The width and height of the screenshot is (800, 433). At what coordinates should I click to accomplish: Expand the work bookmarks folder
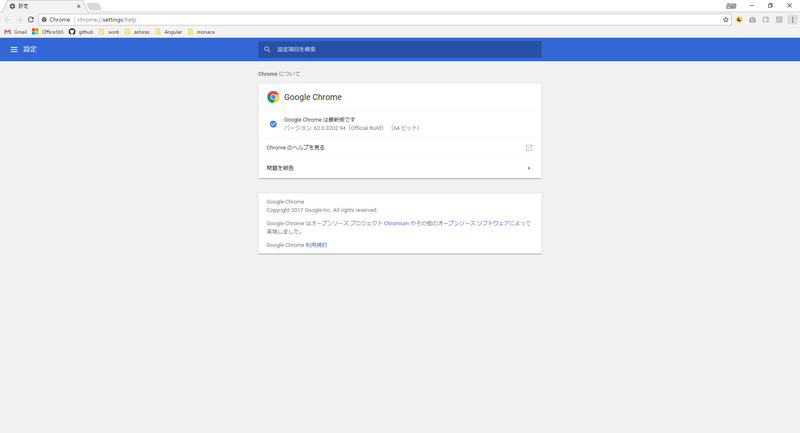click(109, 32)
